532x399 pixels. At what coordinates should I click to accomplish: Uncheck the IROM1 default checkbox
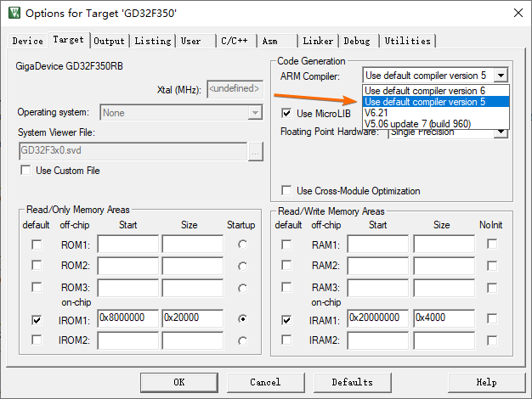pyautogui.click(x=37, y=320)
